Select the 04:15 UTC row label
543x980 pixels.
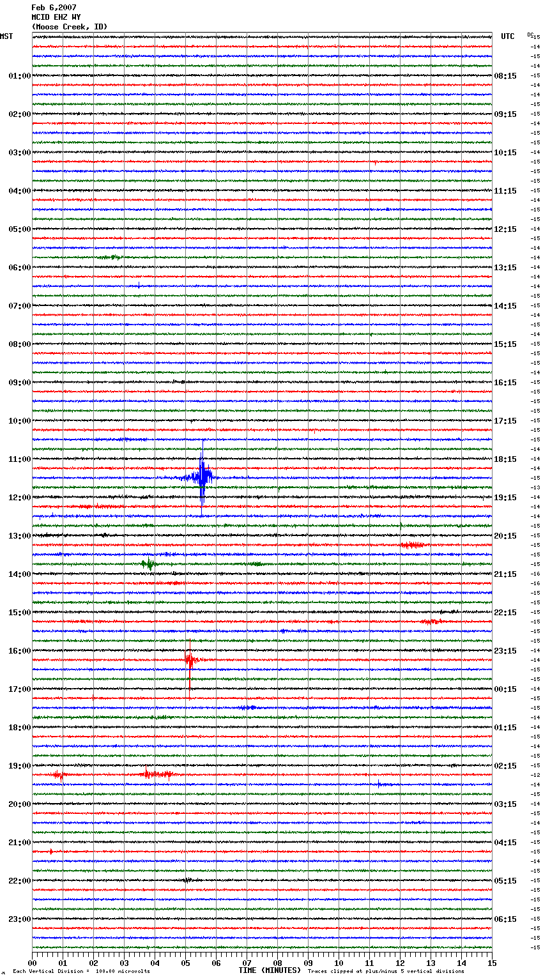505,843
